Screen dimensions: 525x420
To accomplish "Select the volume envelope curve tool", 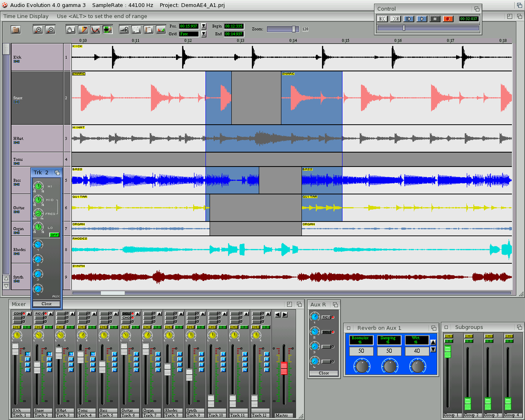I will click(95, 29).
